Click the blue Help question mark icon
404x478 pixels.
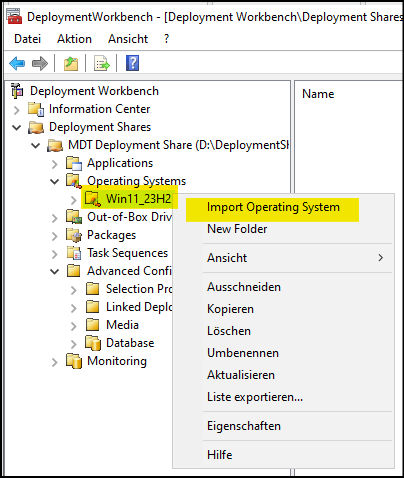coord(132,63)
